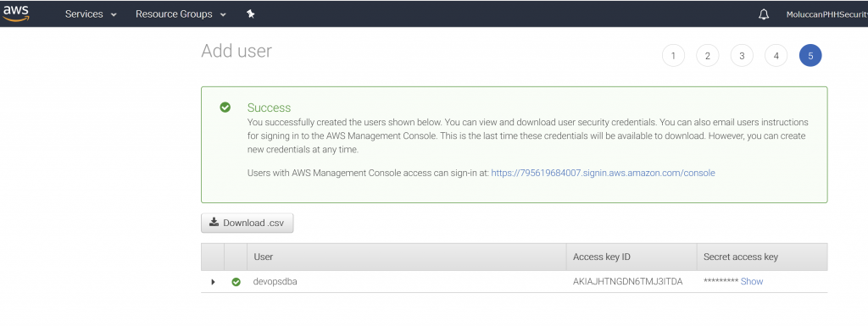
Task: Show the secret access key
Action: [x=752, y=281]
